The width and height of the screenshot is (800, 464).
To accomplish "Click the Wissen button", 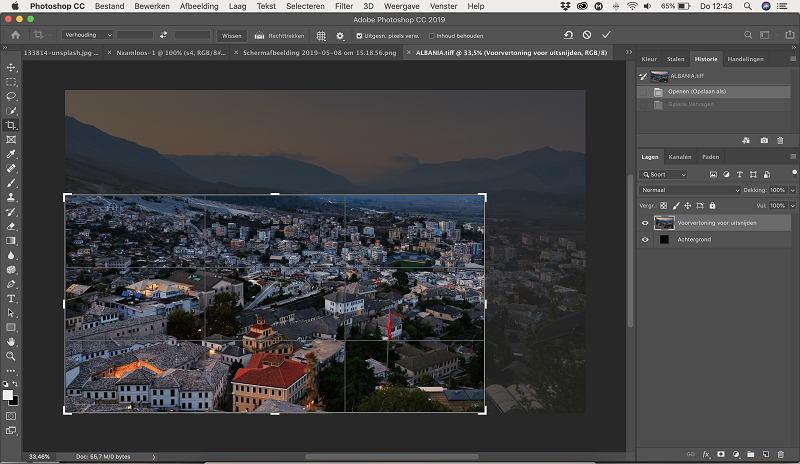I will click(x=232, y=36).
